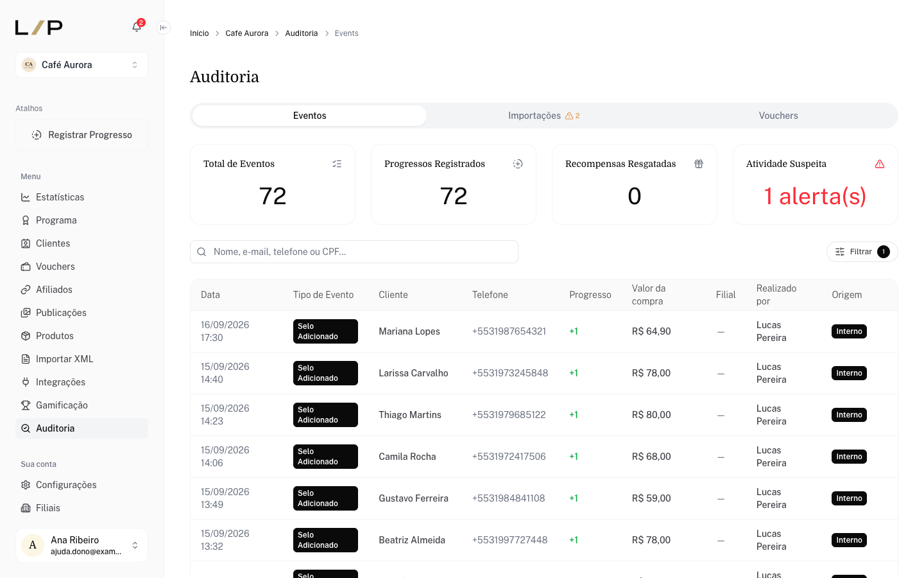Click Thiago Martins row name
The height and width of the screenshot is (578, 924).
tap(410, 415)
